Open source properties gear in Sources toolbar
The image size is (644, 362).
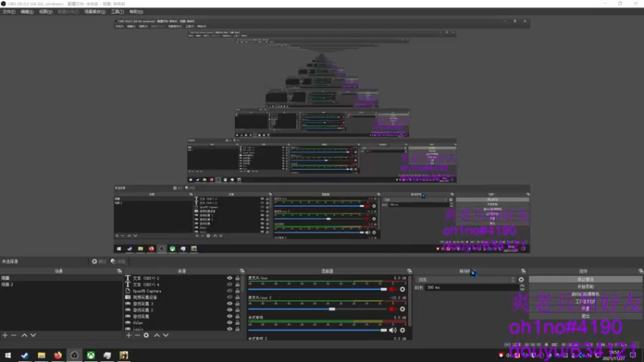click(147, 335)
